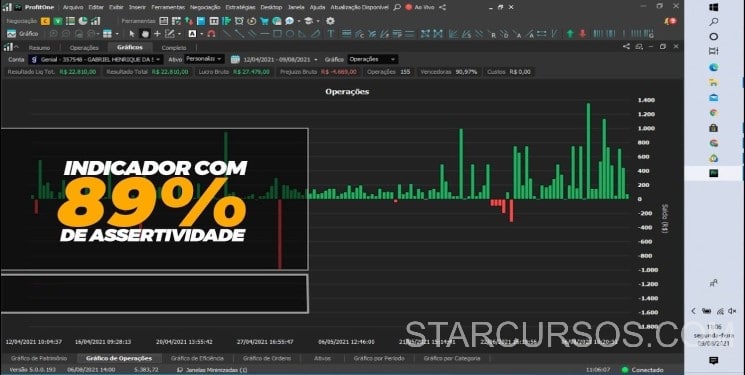Open the date range 12/04/2021 dropdown
This screenshot has height=375, width=745.
coord(276,59)
